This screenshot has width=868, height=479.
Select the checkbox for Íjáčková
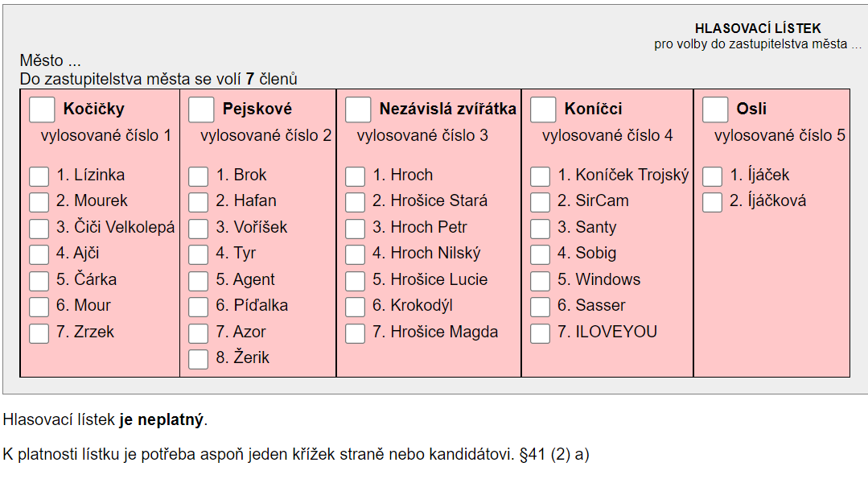pyautogui.click(x=712, y=202)
